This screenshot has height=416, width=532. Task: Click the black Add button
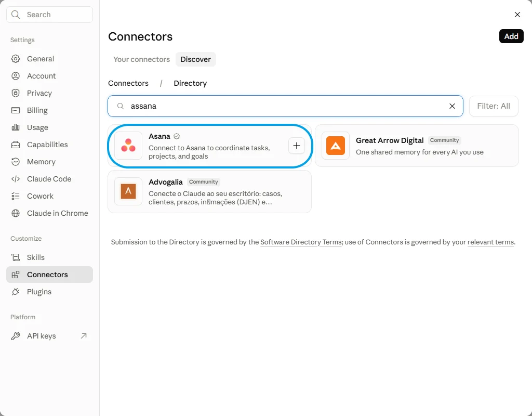coord(511,36)
